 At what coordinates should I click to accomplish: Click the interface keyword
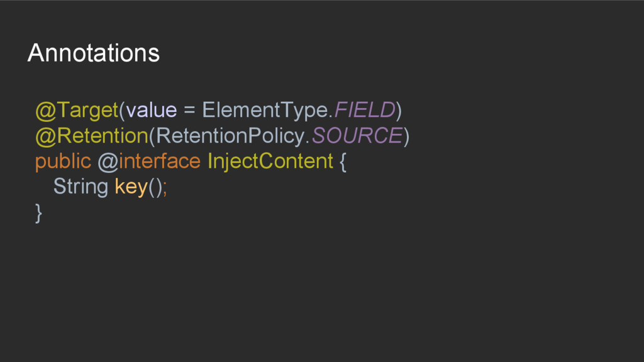point(159,162)
